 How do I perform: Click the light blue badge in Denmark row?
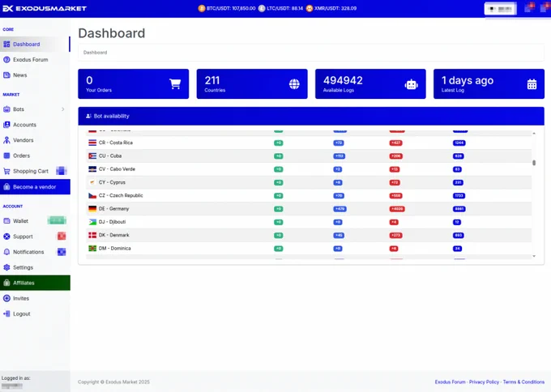[x=339, y=236]
